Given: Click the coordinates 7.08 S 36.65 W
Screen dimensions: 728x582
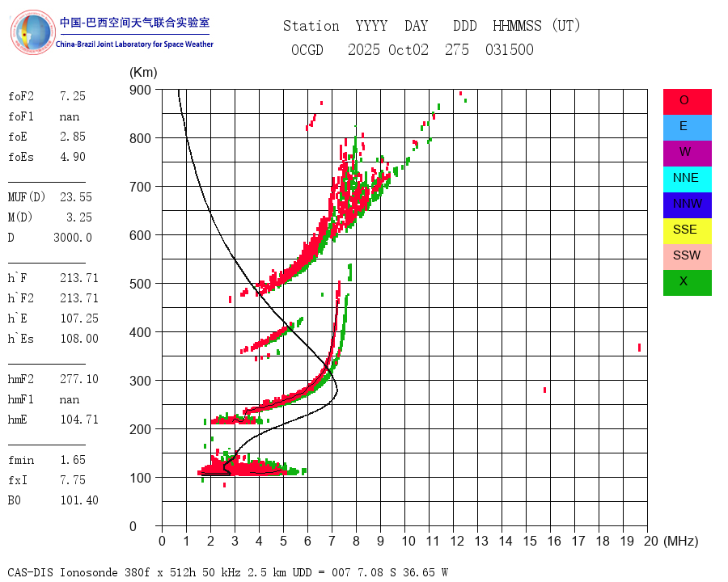Looking at the screenshot, I should (x=403, y=572).
